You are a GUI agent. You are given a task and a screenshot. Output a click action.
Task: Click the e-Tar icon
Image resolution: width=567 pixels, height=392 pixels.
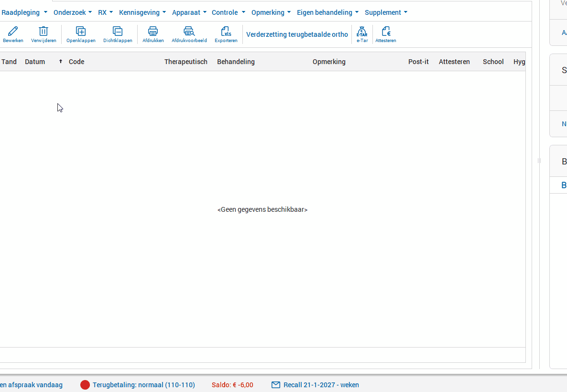tap(362, 31)
